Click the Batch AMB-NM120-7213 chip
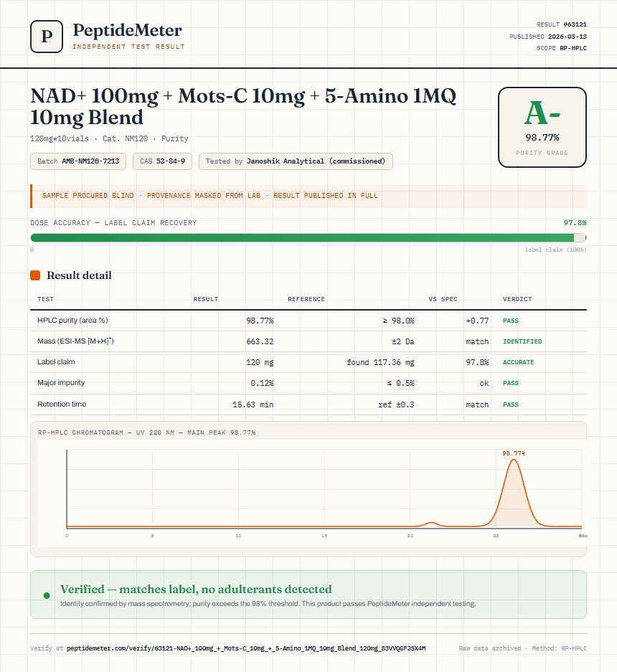 78,161
